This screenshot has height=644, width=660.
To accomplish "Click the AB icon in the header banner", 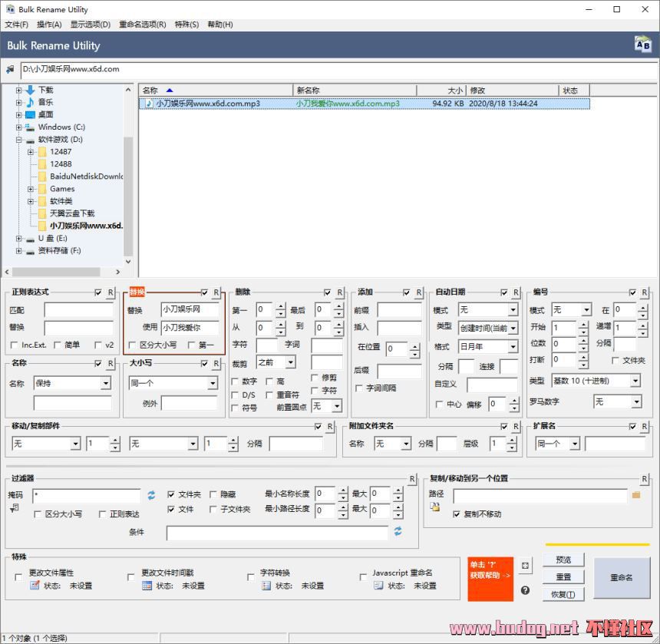I will [x=642, y=45].
